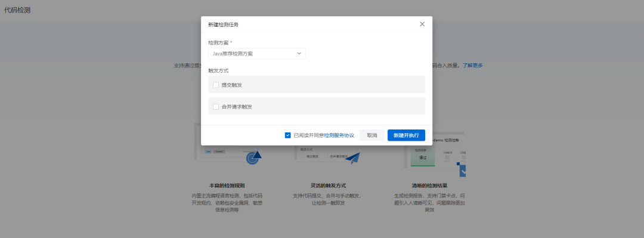
Task: Enable the 合并请求触发 checkbox
Action: coord(216,106)
